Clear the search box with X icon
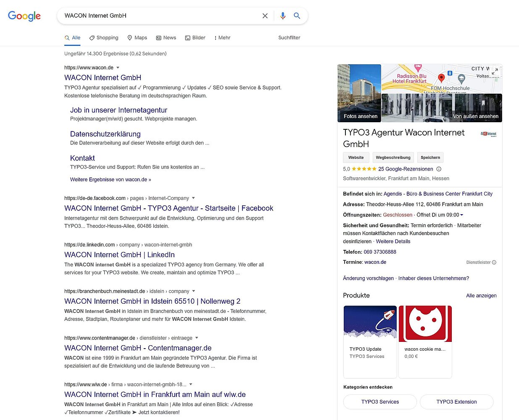The height and width of the screenshot is (420, 519). click(265, 16)
